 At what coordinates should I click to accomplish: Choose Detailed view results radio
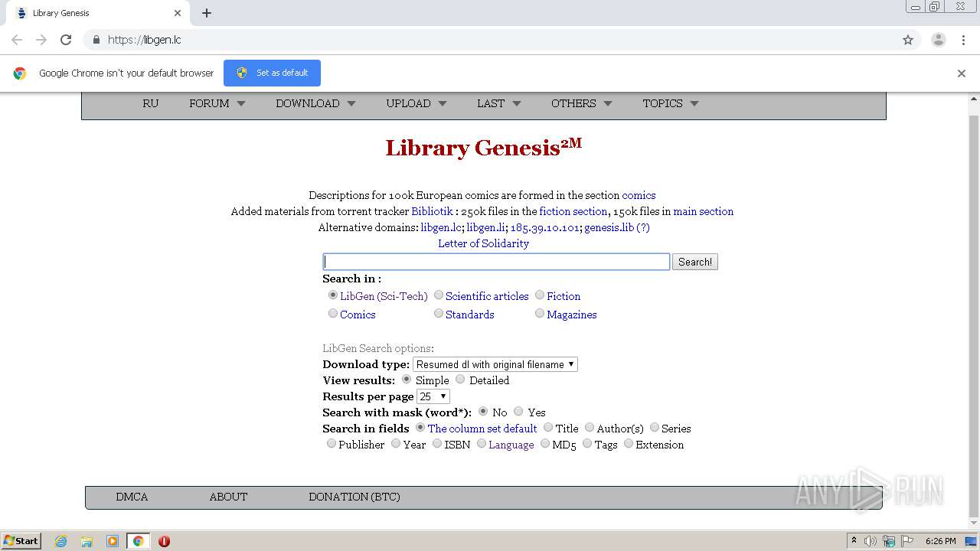(x=460, y=379)
